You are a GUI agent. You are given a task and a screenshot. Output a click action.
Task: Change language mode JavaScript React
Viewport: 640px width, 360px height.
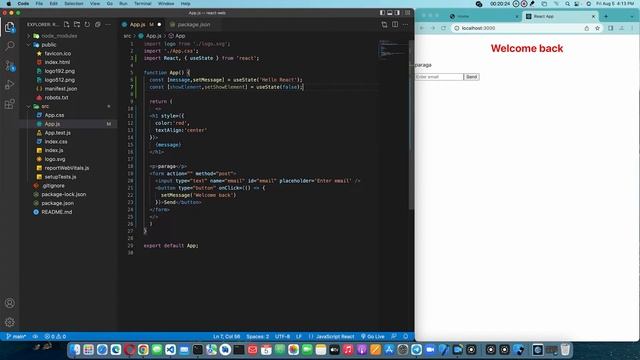[335, 336]
